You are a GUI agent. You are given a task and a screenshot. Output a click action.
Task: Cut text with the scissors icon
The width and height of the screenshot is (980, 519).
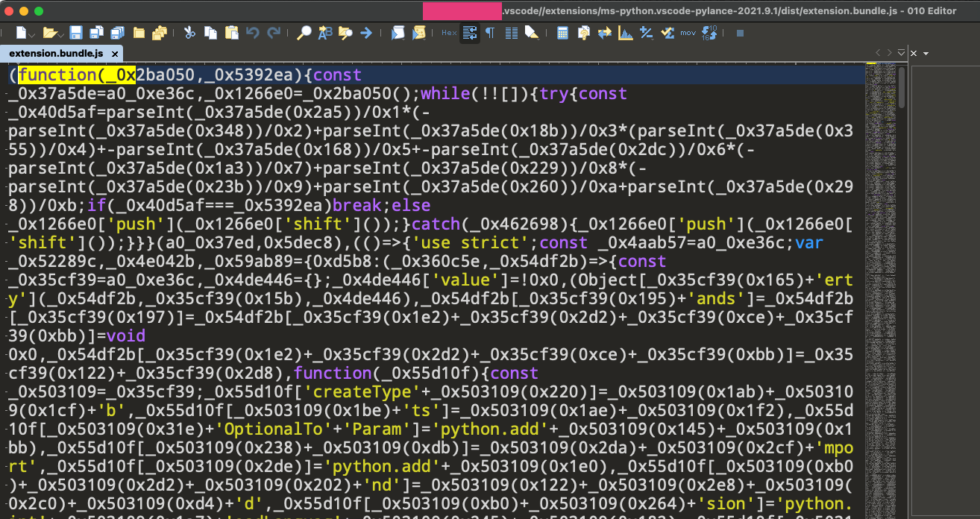[189, 33]
